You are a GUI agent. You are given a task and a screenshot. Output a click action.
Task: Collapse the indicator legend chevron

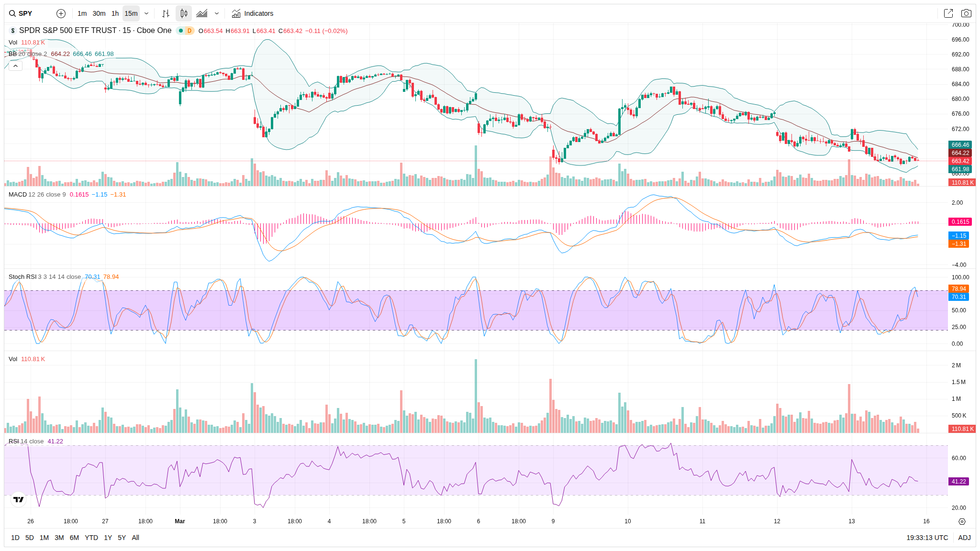click(x=15, y=66)
